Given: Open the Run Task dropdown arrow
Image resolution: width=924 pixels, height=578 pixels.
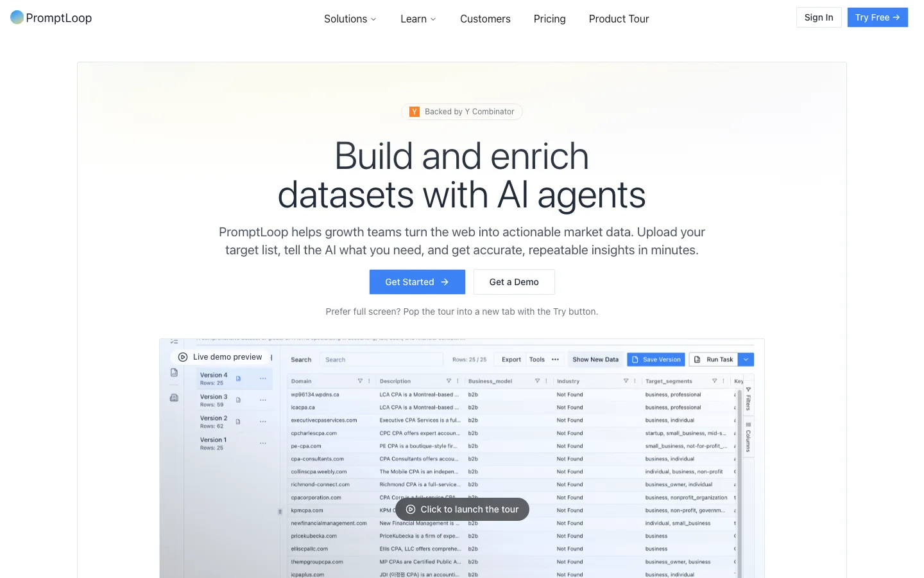Looking at the screenshot, I should pyautogui.click(x=746, y=360).
